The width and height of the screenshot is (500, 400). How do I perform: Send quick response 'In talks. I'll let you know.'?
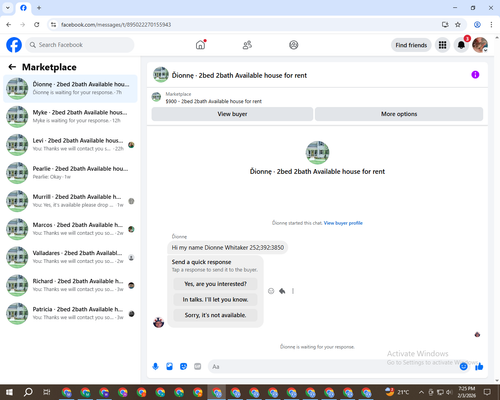(215, 300)
